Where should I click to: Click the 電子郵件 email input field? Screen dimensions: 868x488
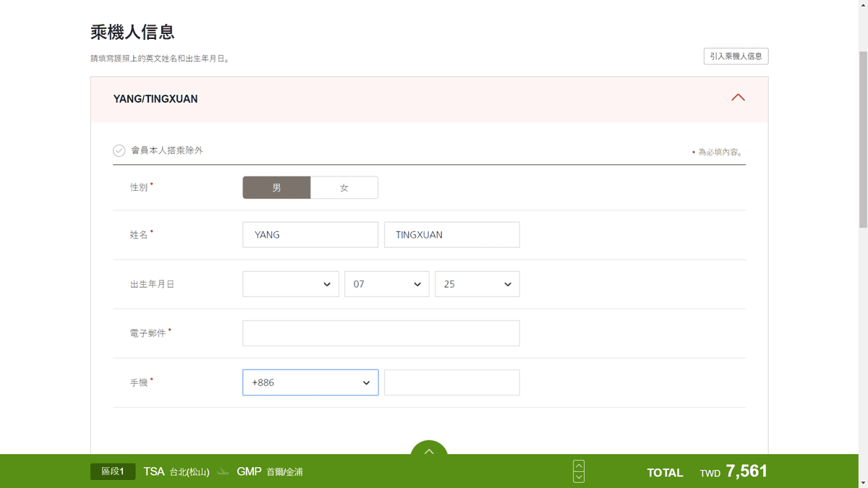pos(381,333)
